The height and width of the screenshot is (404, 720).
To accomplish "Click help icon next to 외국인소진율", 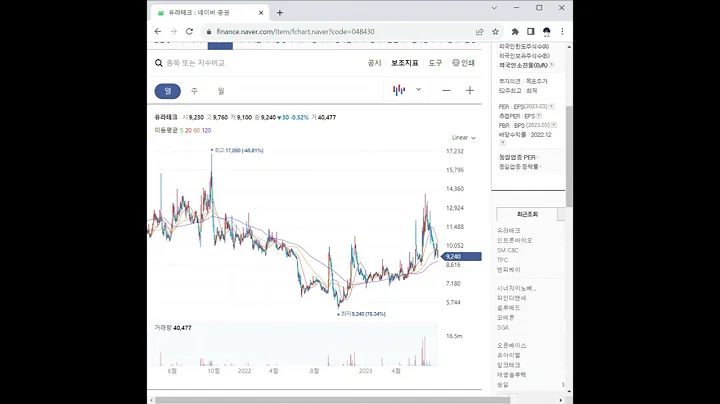I will tap(551, 65).
